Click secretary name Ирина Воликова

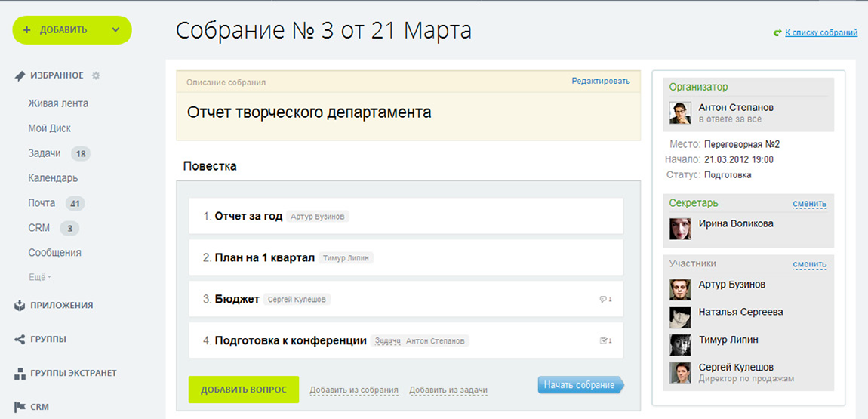[736, 223]
